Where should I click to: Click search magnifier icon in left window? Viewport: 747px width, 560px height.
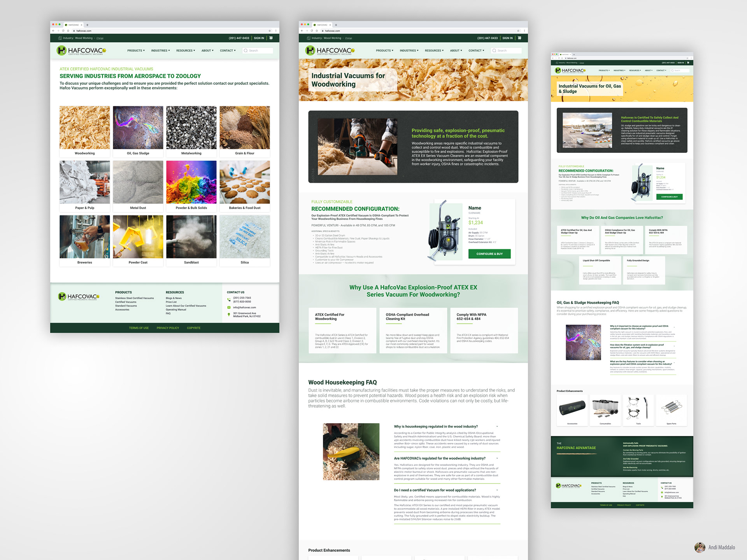tap(245, 51)
